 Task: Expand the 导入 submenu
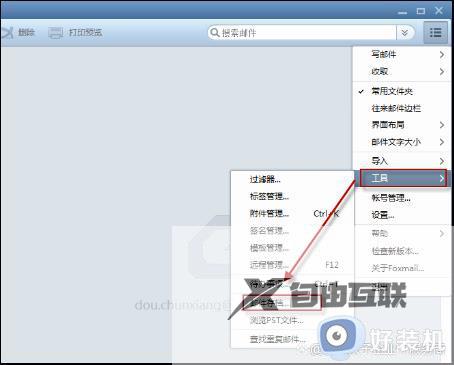pyautogui.click(x=401, y=161)
